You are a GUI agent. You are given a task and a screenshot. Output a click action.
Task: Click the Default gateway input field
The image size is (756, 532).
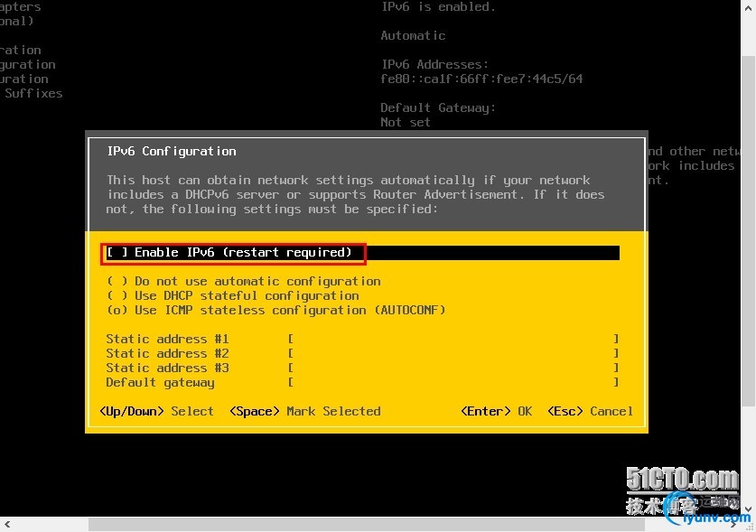point(453,382)
